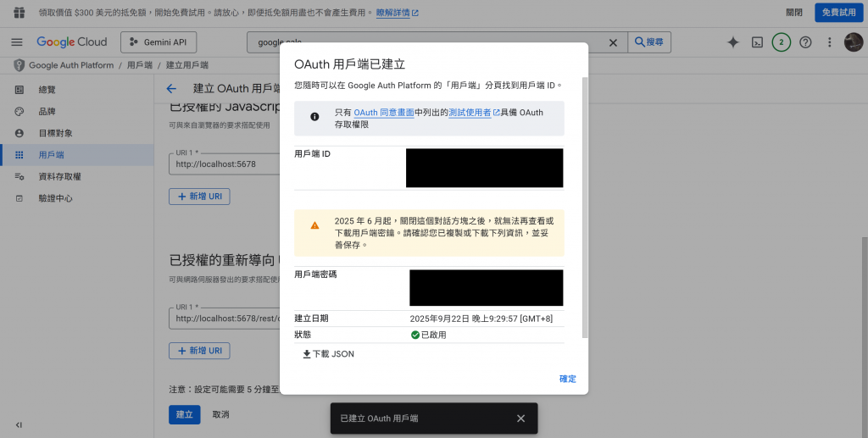Screen dimensions: 868x438
Task: Select 用戶端 in the sidebar
Action: coord(77,155)
